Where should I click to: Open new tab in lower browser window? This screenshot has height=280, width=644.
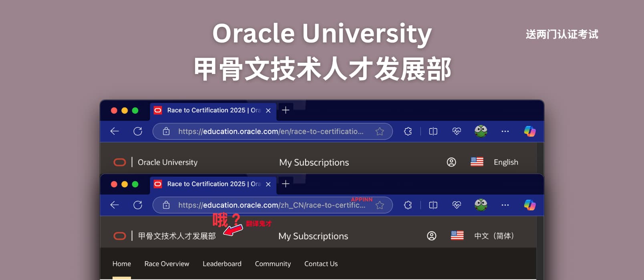point(286,184)
